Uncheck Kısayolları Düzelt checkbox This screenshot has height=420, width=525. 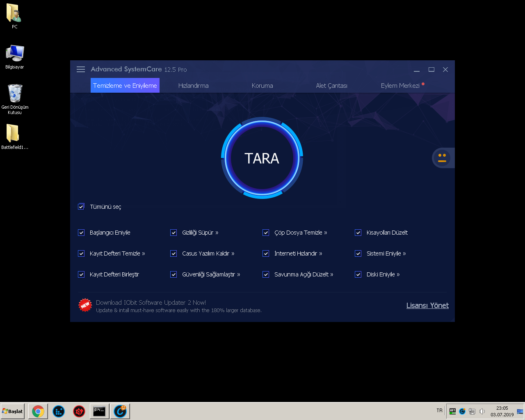tap(358, 233)
